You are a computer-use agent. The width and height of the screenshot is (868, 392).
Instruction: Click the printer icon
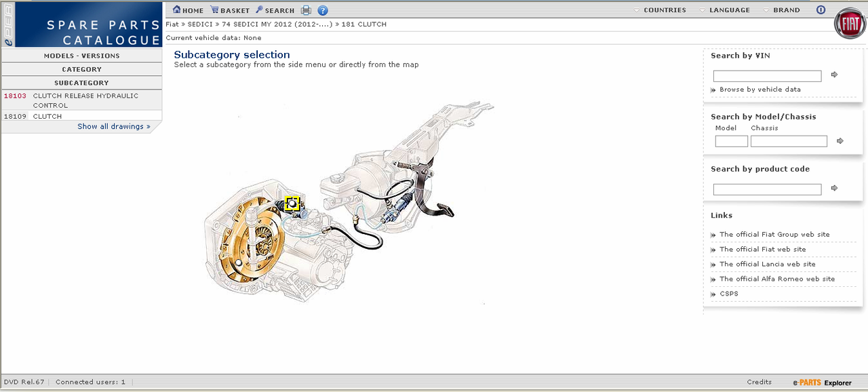[306, 10]
